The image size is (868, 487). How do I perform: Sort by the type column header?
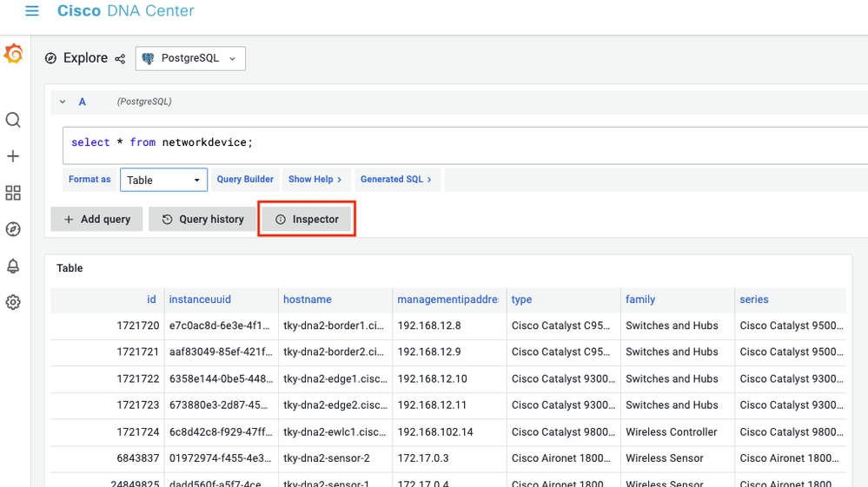(521, 299)
